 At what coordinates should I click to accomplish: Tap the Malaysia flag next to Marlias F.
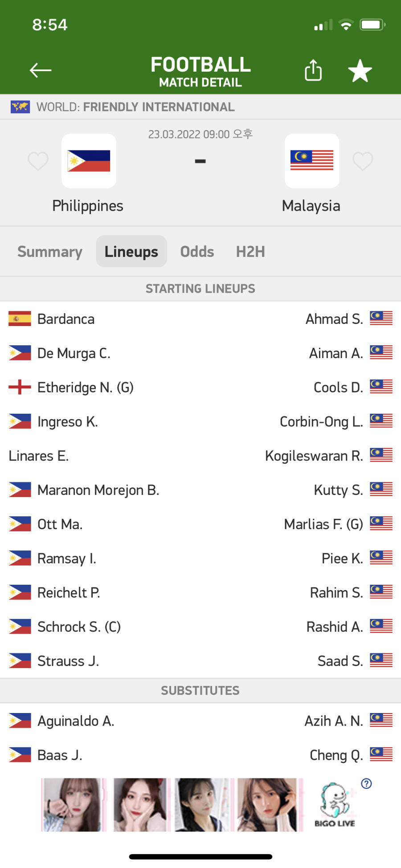(x=381, y=524)
